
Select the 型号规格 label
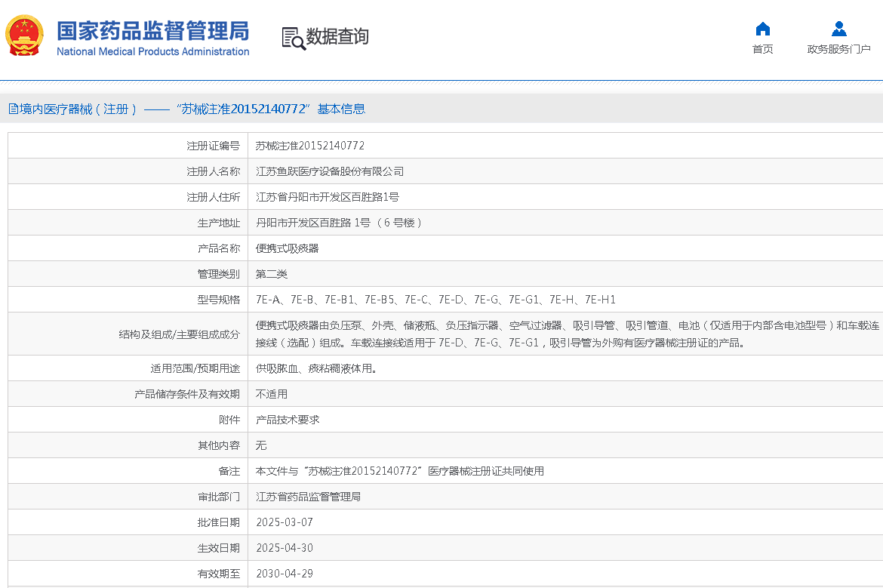219,300
